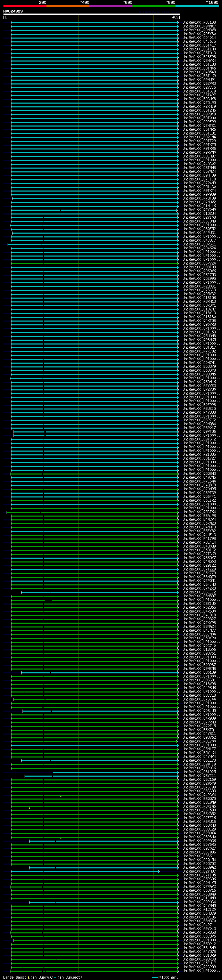Open hit UniRef100_O04014
Screen dimensions: 222x980
coord(199,38)
